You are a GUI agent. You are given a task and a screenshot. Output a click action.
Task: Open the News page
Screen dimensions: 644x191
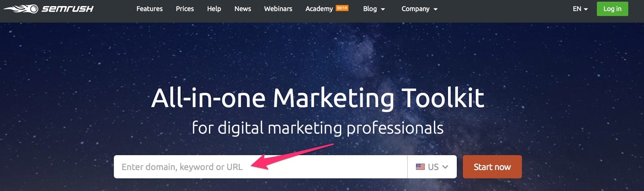tap(243, 8)
